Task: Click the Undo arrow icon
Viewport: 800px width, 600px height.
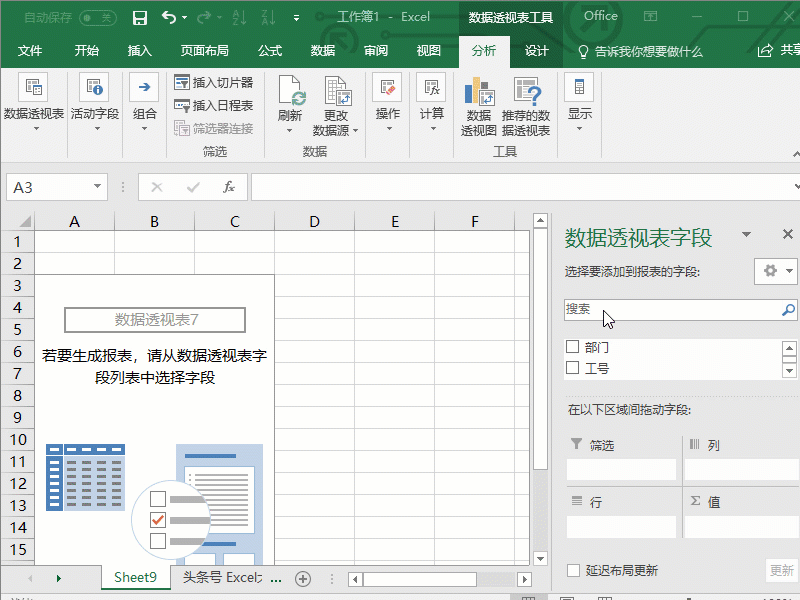Action: point(169,18)
